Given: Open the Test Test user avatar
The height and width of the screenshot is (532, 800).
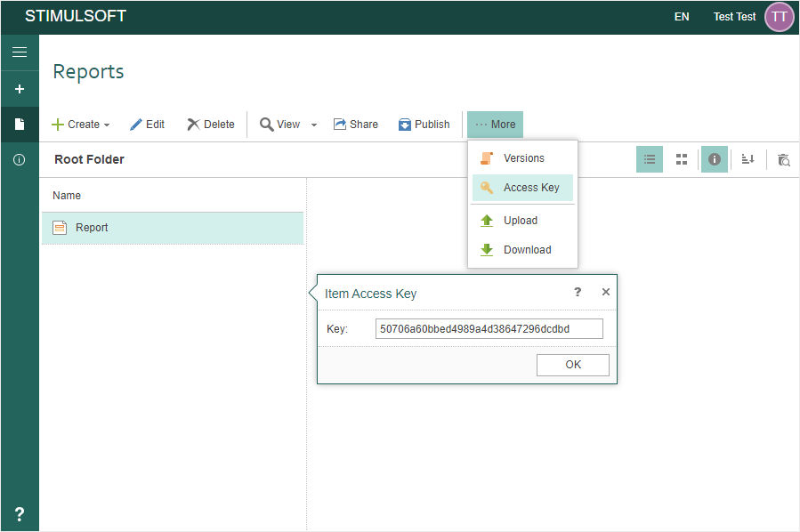Looking at the screenshot, I should 779,17.
